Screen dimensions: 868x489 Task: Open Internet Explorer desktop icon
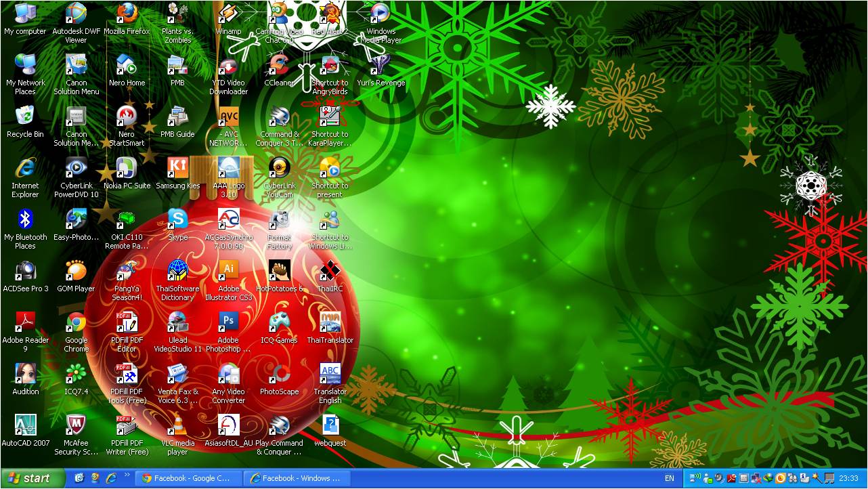coord(25,177)
